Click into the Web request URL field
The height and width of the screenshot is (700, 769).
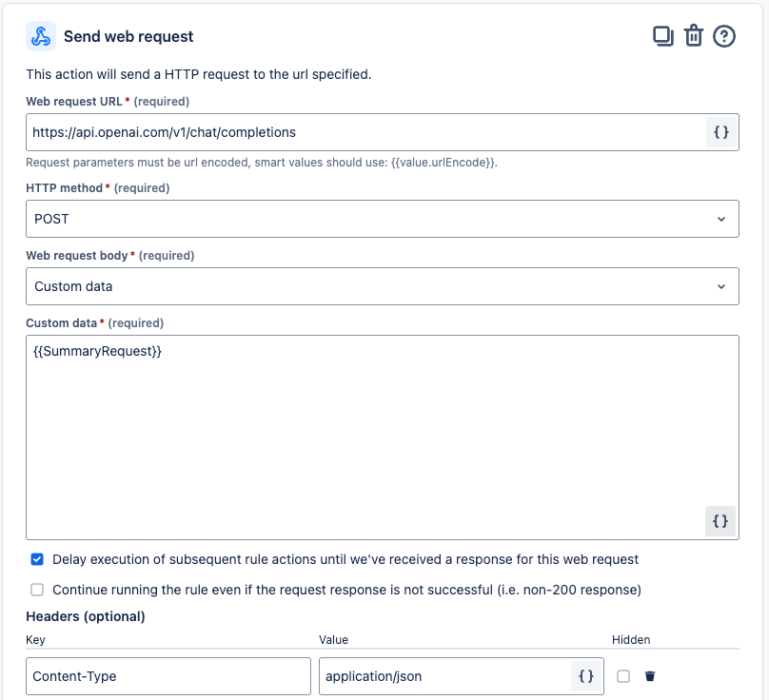point(365,132)
